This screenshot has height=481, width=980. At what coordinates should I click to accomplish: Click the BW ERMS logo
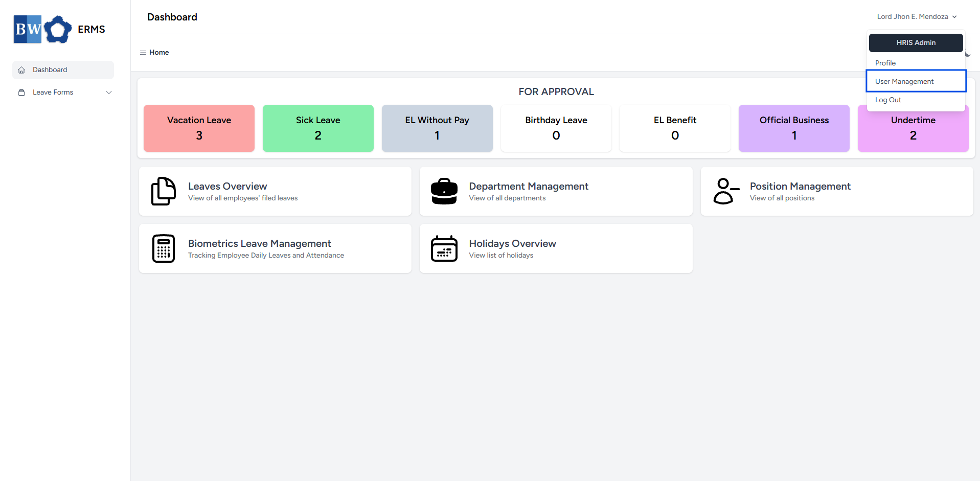pos(60,29)
